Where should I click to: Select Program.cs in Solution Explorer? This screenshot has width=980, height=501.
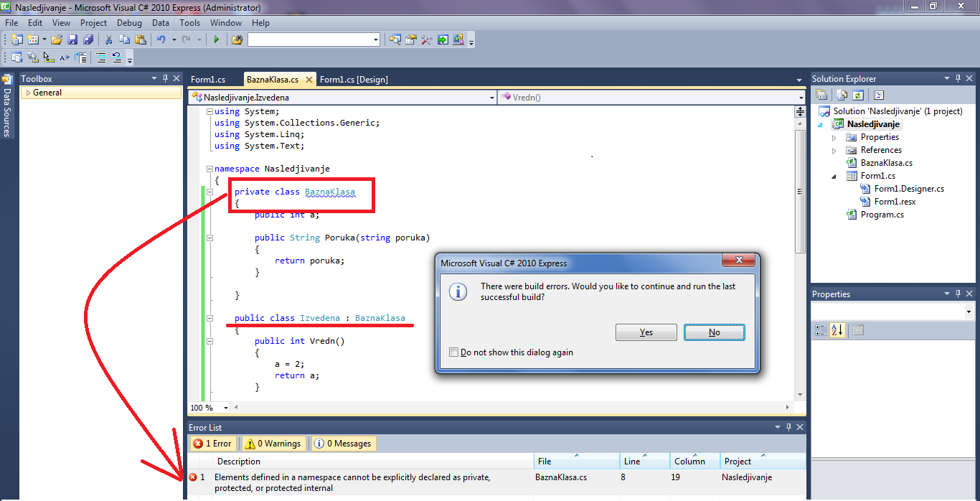882,215
